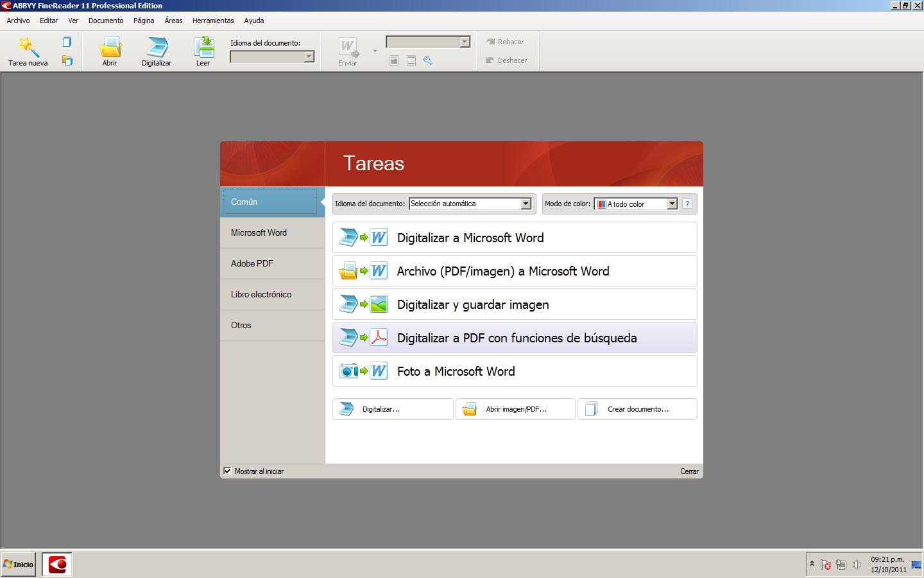This screenshot has width=924, height=578.
Task: Click the ABBYY FineReader taskbar icon
Action: (x=57, y=565)
